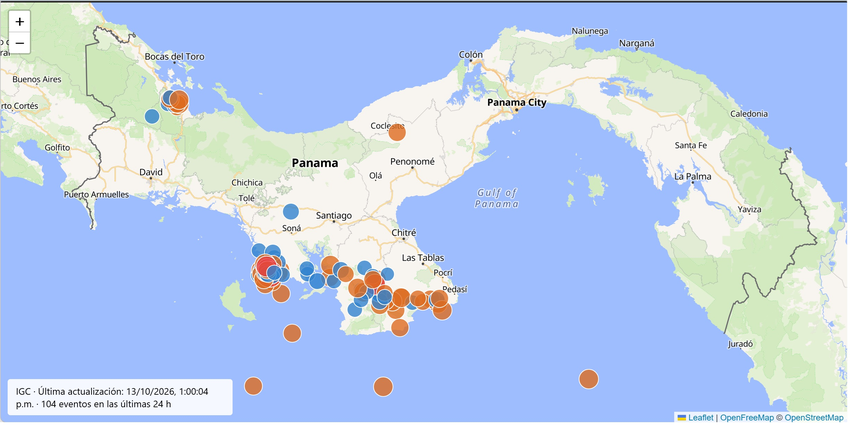Viewport: 855px width, 426px height.
Task: Zoom in with the plus button
Action: coord(20,22)
